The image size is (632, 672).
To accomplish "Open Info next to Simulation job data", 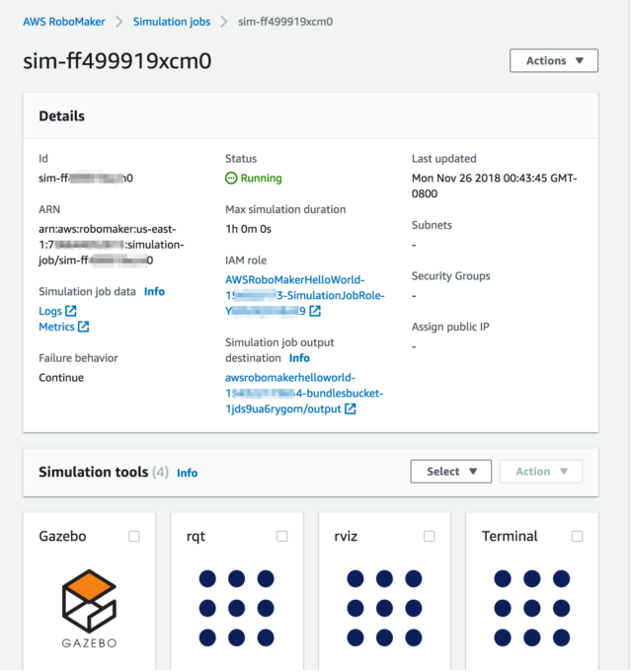I will click(154, 291).
